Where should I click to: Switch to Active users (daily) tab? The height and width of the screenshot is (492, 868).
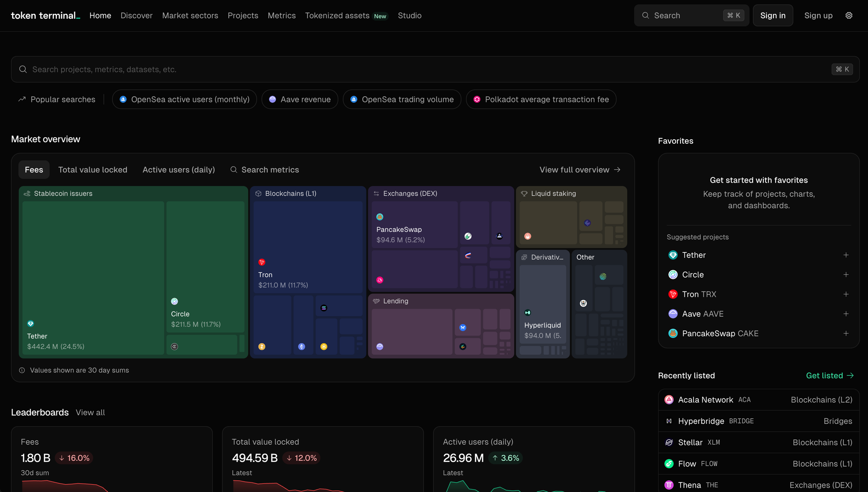178,170
